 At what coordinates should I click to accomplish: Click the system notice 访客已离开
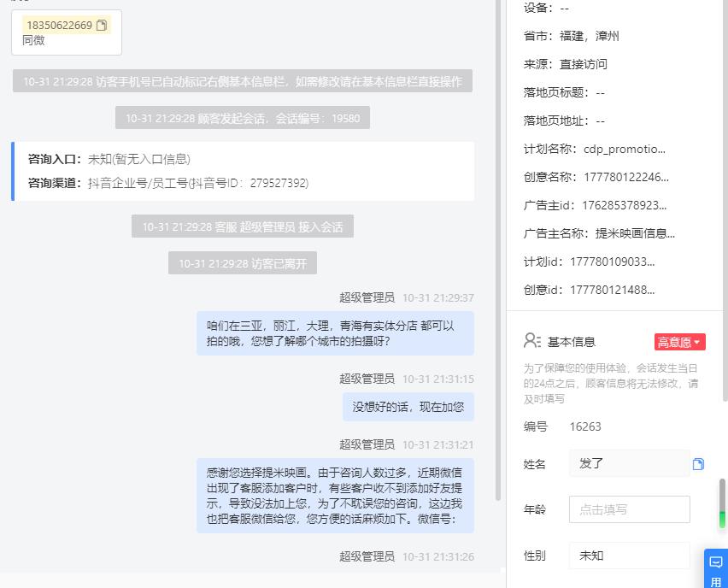pos(243,263)
